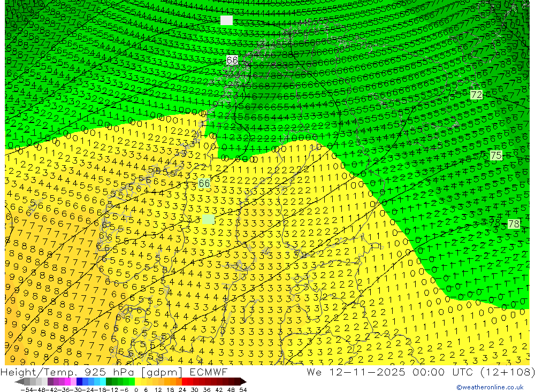Screen dimensions: 535x392
Task: Pick the bright red swatch at 24
Action: 185,381
